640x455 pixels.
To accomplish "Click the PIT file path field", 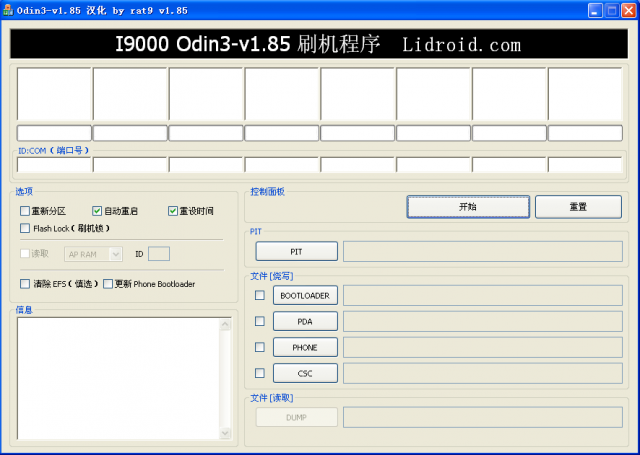I will 483,251.
